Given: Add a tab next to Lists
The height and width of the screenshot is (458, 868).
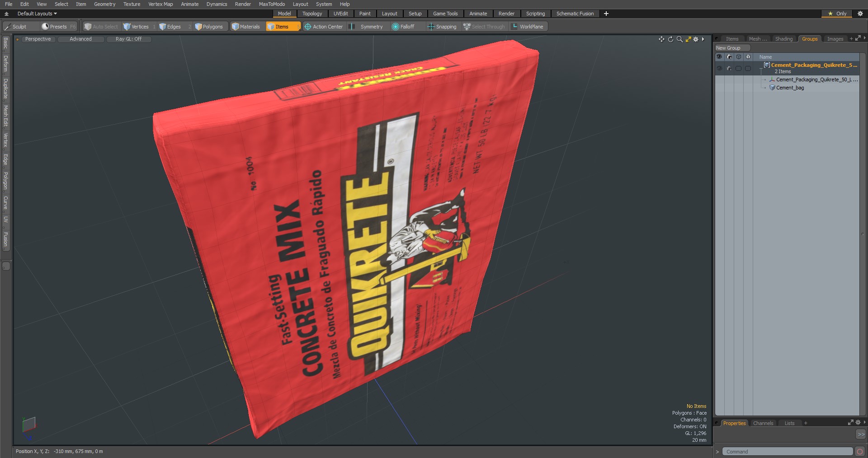Looking at the screenshot, I should 806,423.
